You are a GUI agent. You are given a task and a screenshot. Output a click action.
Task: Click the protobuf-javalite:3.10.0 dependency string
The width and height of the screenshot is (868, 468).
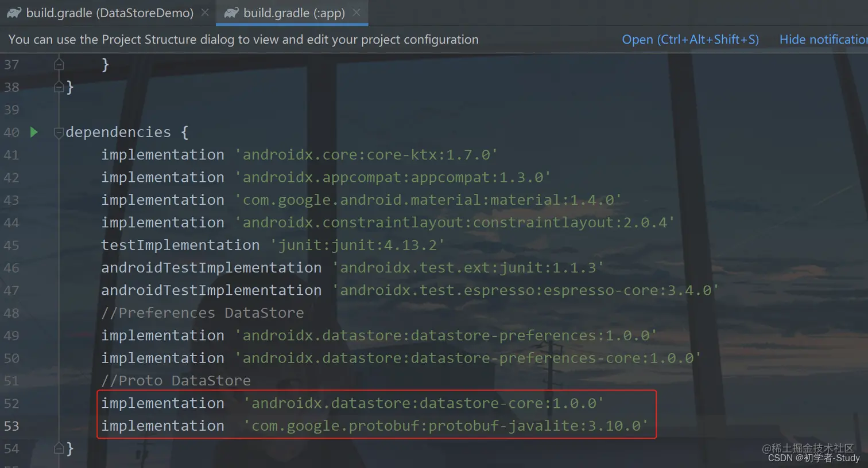click(445, 426)
